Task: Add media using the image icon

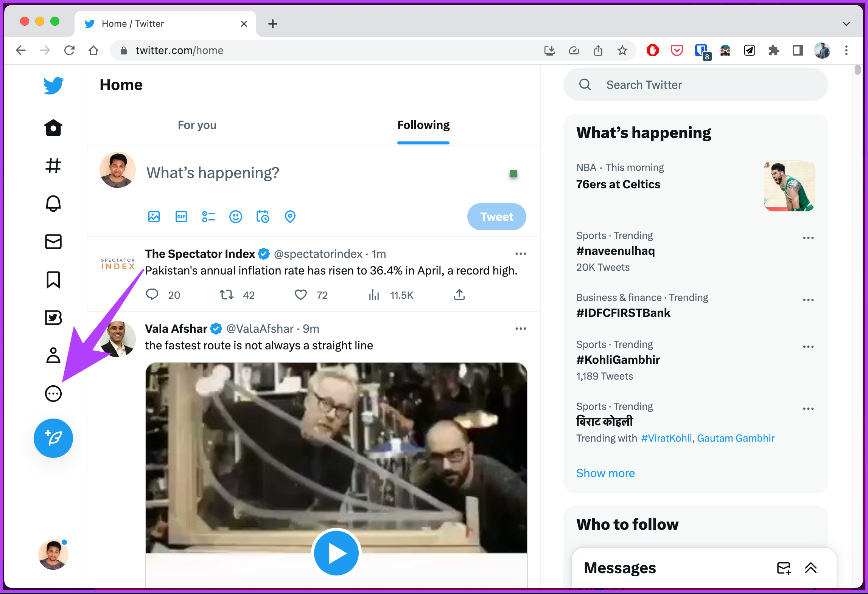Action: click(154, 217)
